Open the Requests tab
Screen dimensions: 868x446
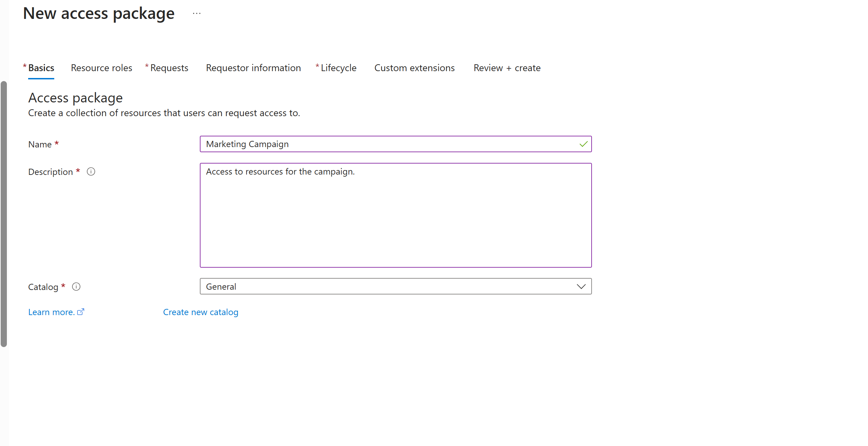coord(169,68)
